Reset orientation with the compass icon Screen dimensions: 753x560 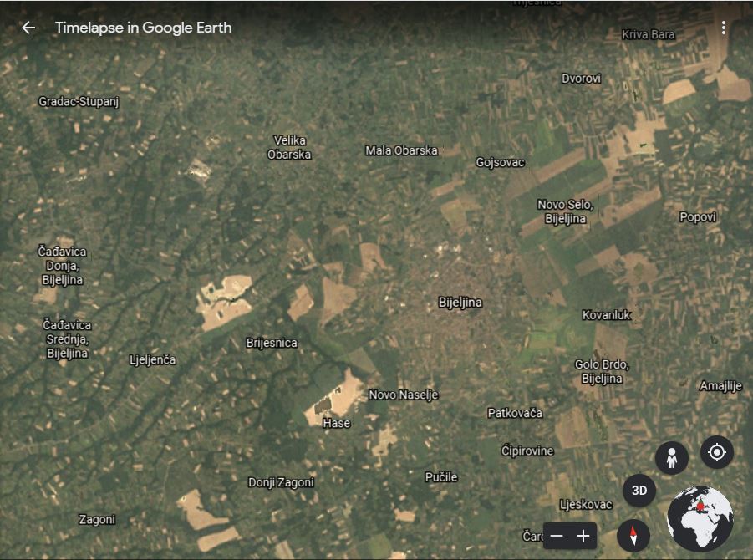click(x=633, y=535)
